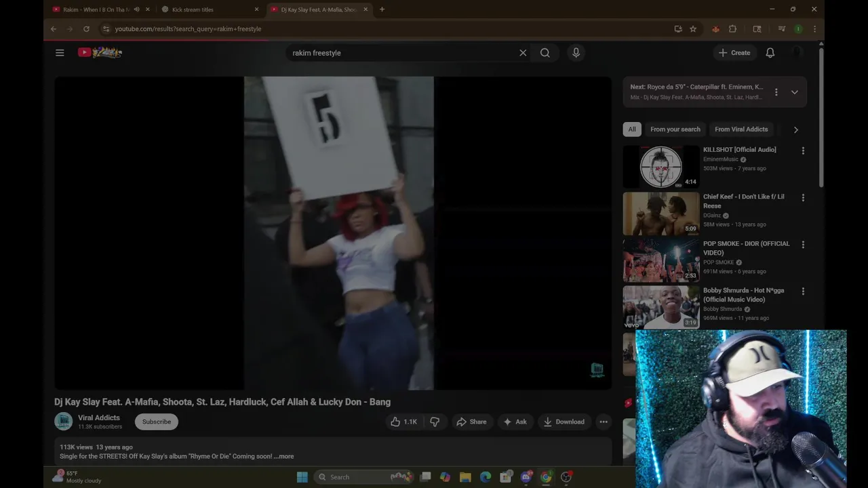Image resolution: width=868 pixels, height=488 pixels.
Task: Open the Create menu
Action: [734, 53]
